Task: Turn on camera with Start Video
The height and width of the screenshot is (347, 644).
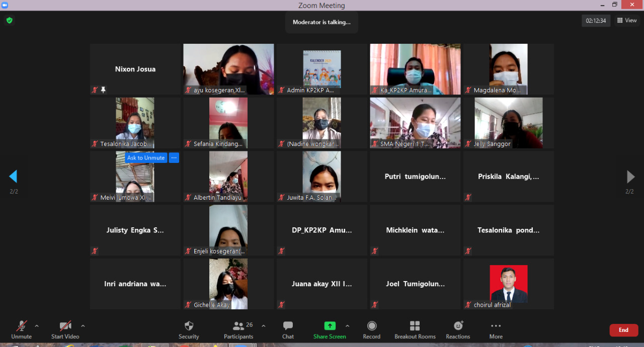Action: coord(65,330)
